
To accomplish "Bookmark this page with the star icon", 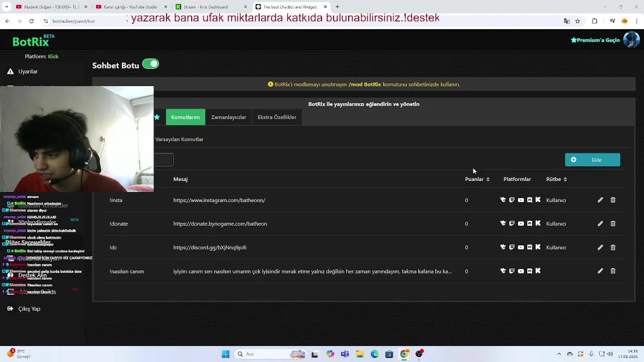I will tap(578, 21).
